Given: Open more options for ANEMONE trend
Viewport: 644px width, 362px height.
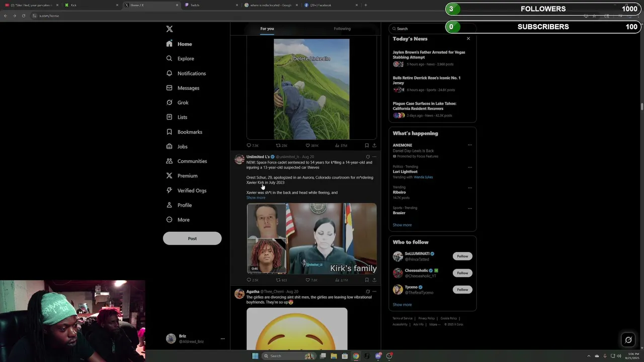Looking at the screenshot, I should [x=470, y=145].
